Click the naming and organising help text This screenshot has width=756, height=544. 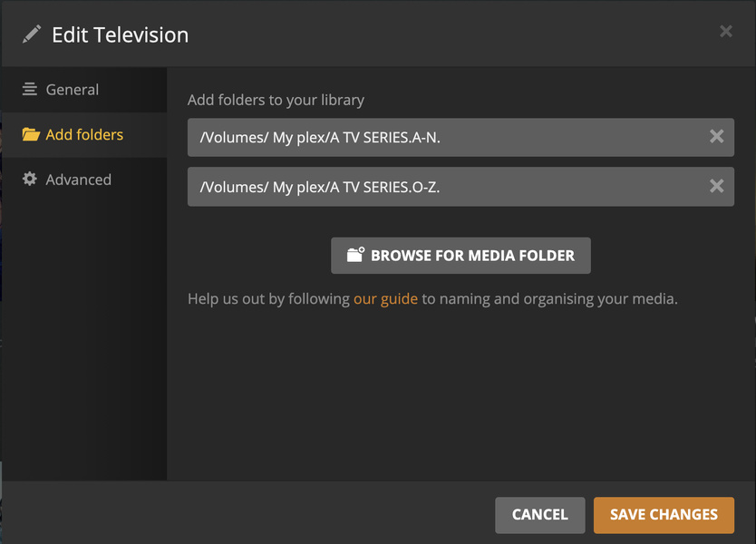(x=549, y=298)
